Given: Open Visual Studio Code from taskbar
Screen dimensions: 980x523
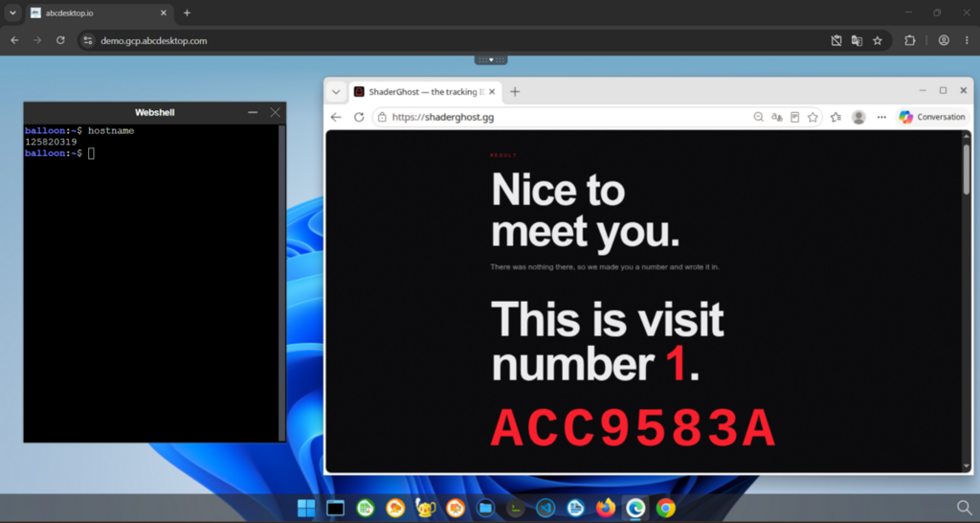Looking at the screenshot, I should [546, 508].
